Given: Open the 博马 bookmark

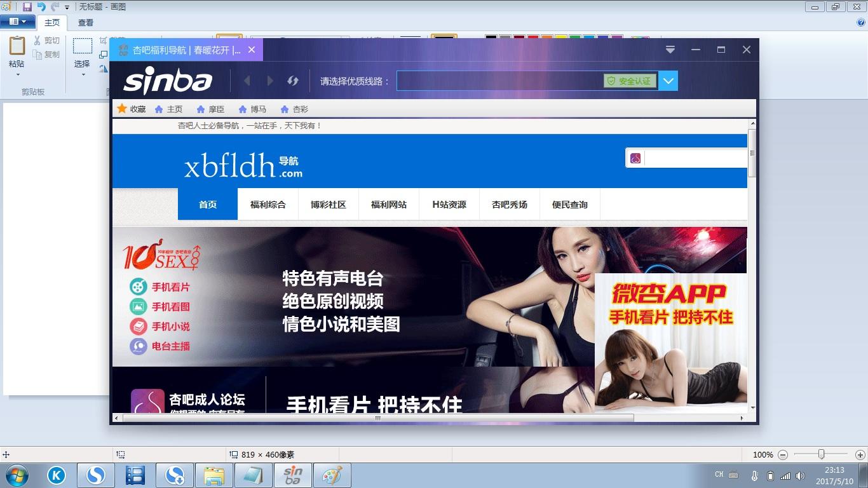Looking at the screenshot, I should (252, 109).
